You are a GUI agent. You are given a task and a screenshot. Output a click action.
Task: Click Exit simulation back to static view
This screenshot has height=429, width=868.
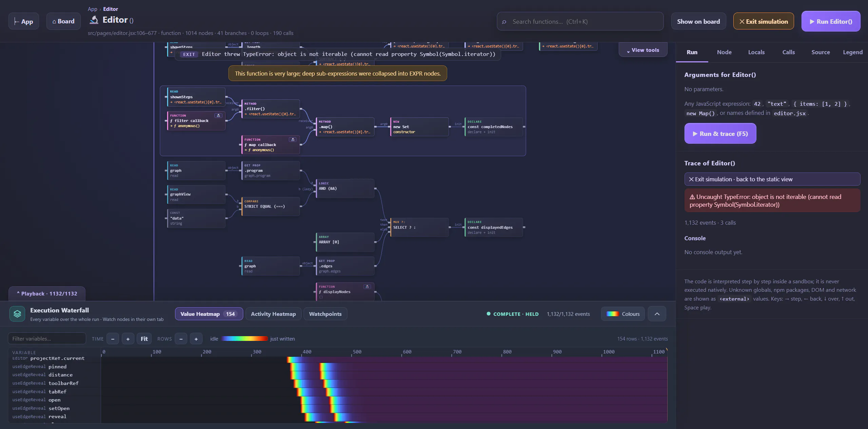772,179
